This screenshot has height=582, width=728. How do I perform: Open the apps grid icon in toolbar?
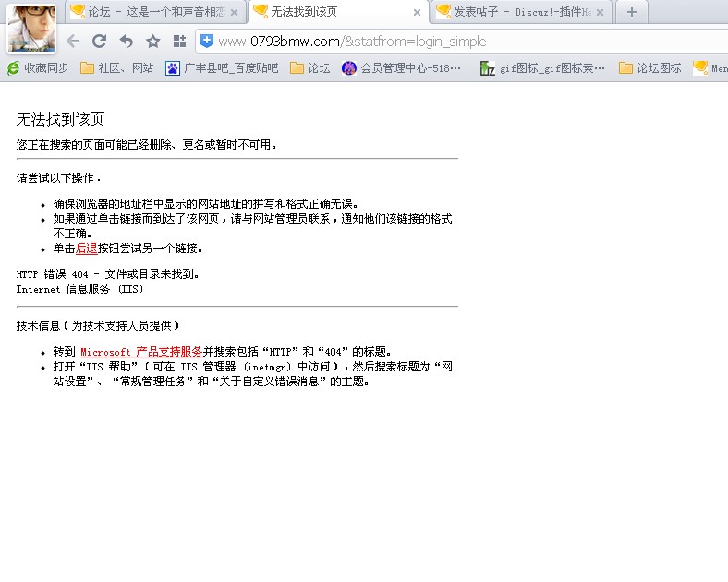(x=179, y=42)
